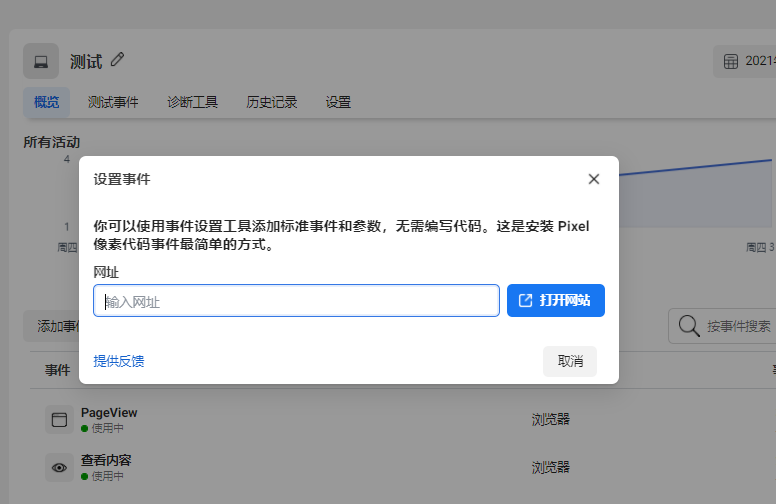776x504 pixels.
Task: Open the 设置 tab
Action: pyautogui.click(x=338, y=102)
